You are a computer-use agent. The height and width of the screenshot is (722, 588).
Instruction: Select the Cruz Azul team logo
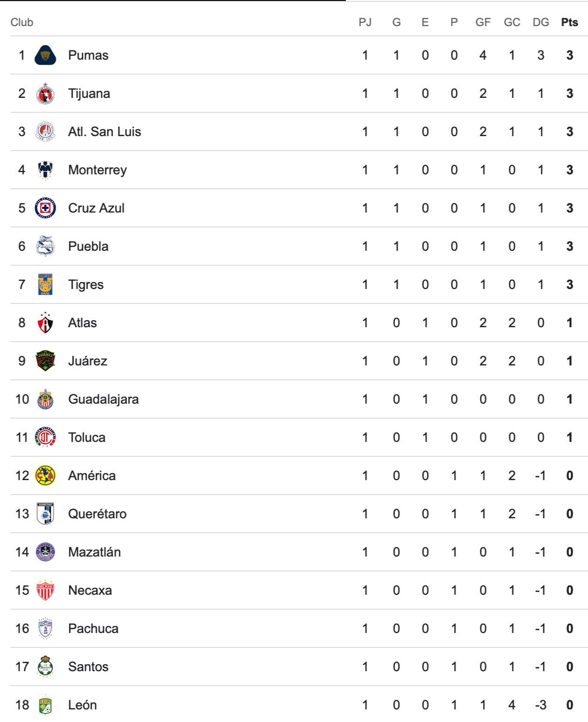(45, 208)
